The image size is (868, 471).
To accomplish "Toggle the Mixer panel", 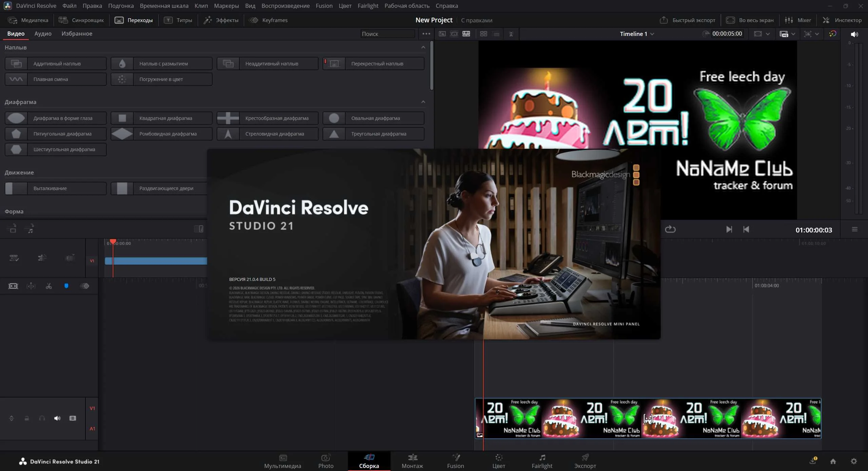I will 798,20.
